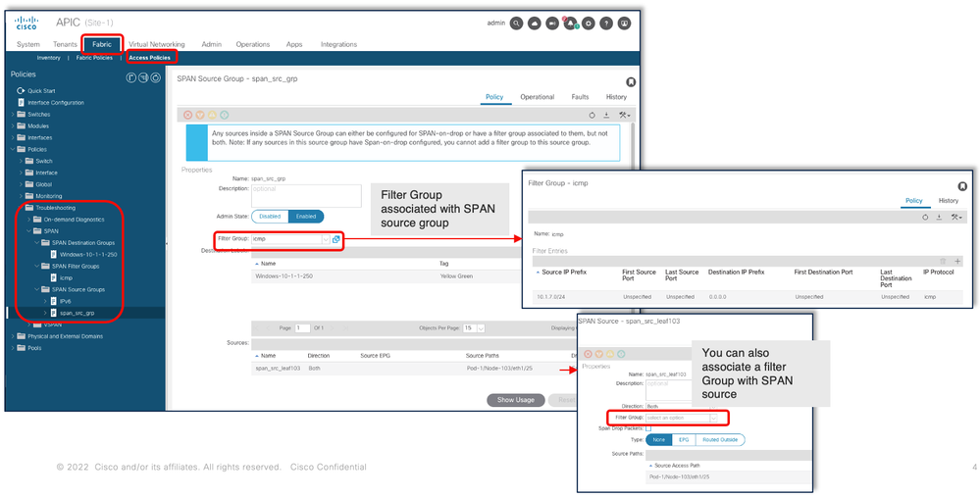Click the bookmark icon in Filter Group window
The height and width of the screenshot is (498, 980).
(x=962, y=187)
